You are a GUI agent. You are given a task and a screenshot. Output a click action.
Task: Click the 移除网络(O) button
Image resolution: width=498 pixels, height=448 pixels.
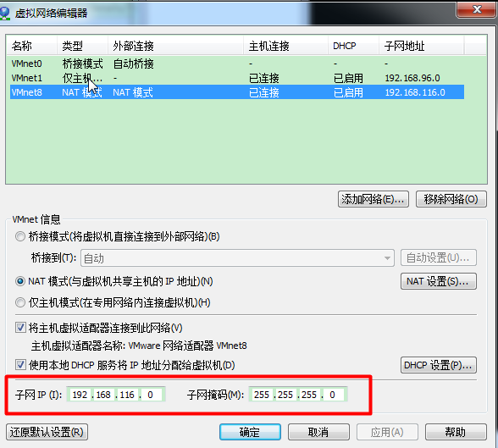click(x=451, y=199)
